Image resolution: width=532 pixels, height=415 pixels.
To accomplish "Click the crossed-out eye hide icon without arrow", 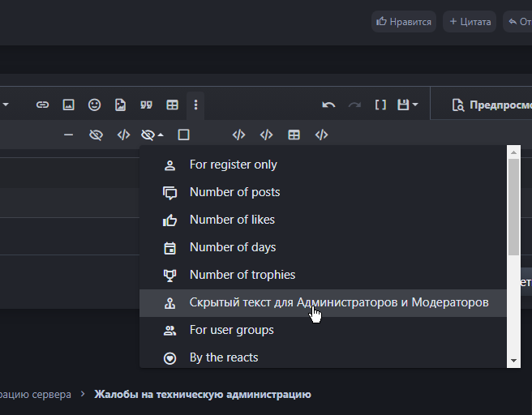I will 96,135.
